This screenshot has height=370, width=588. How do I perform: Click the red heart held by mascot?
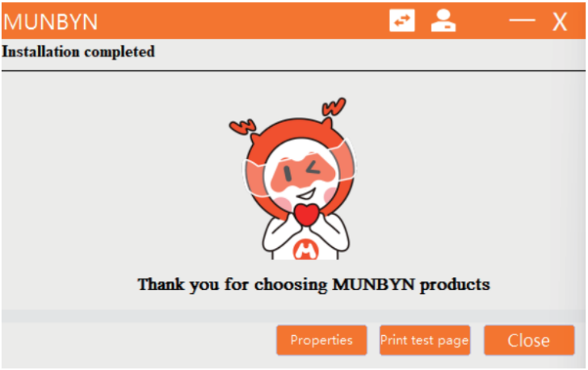(306, 214)
